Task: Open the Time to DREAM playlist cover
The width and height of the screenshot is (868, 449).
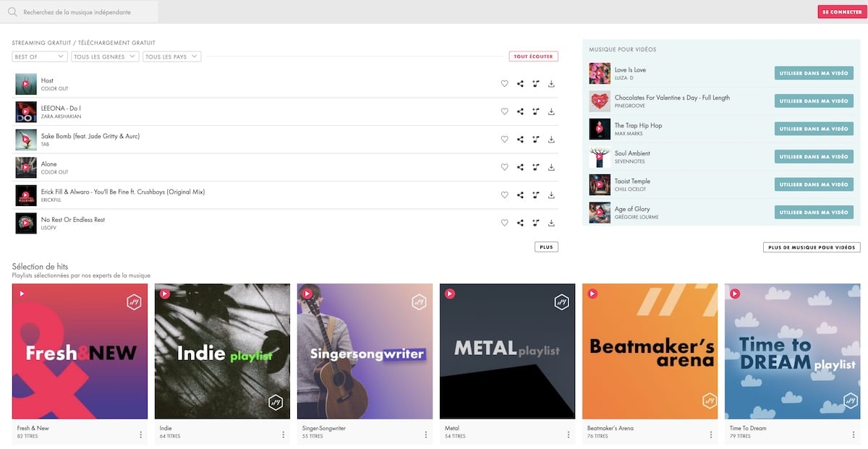Action: tap(792, 351)
